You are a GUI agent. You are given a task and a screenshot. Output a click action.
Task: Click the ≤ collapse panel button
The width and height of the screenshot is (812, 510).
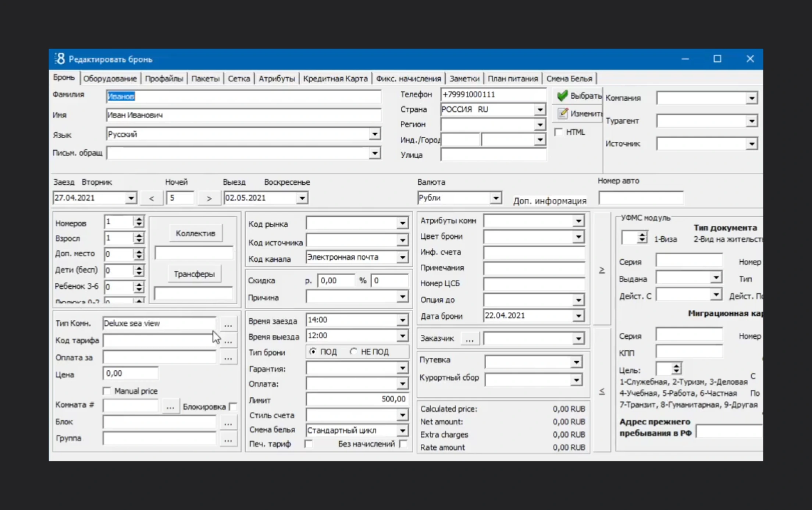pyautogui.click(x=602, y=391)
